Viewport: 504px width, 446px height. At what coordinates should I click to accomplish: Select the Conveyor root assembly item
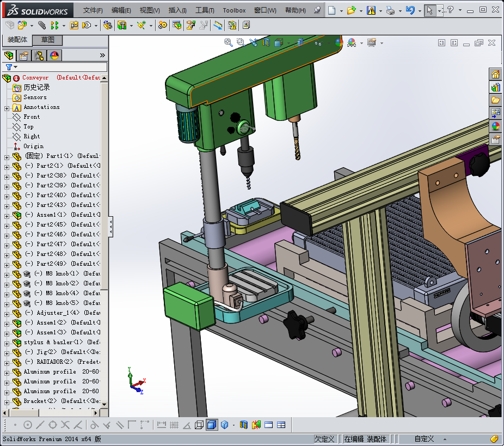click(35, 78)
